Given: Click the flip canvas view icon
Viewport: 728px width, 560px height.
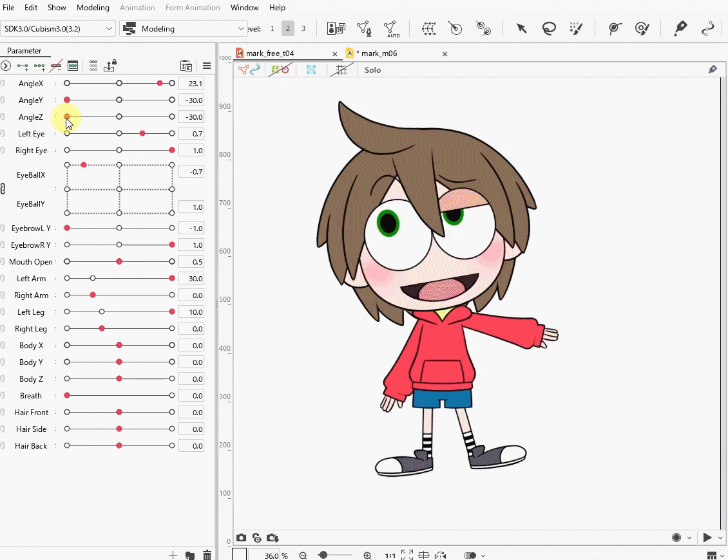Looking at the screenshot, I should pyautogui.click(x=440, y=555).
